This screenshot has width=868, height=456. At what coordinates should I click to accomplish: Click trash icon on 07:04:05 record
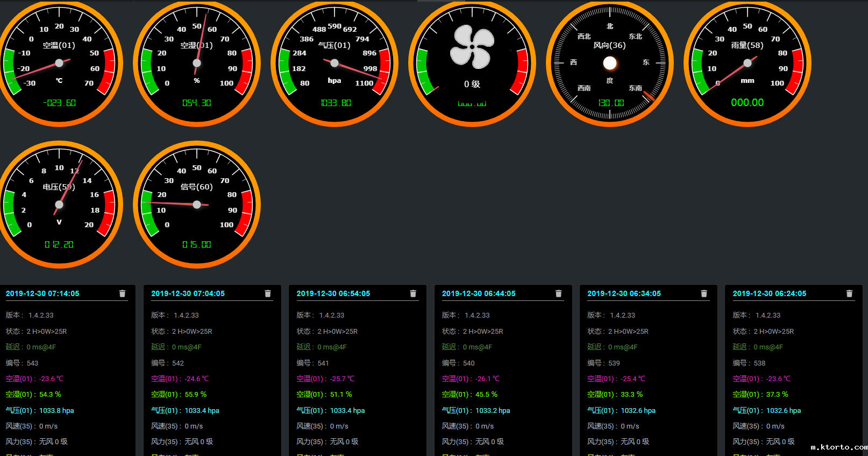tap(268, 293)
